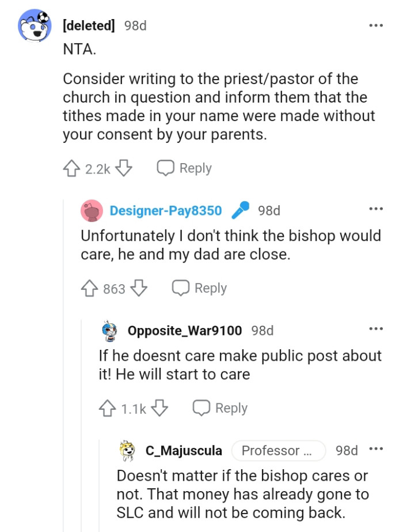Open Opposite_War9100's comment options menu
The height and width of the screenshot is (532, 403).
pyautogui.click(x=376, y=328)
